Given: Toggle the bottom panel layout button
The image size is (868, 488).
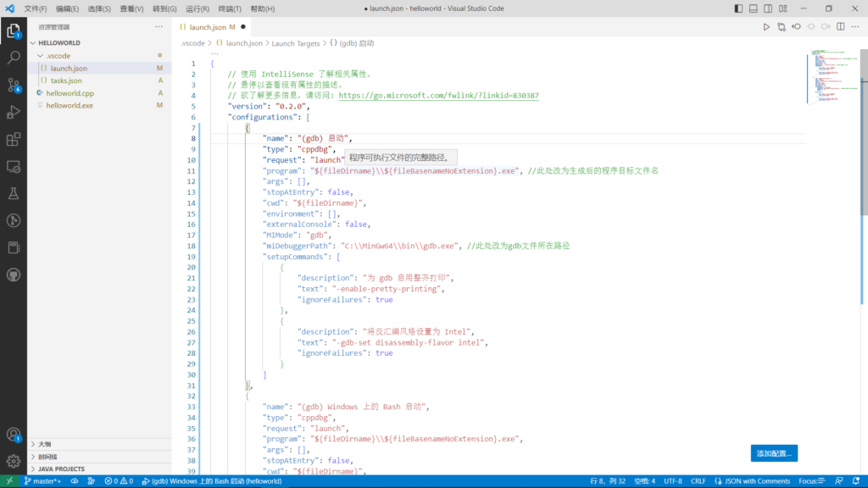Looking at the screenshot, I should [x=754, y=8].
